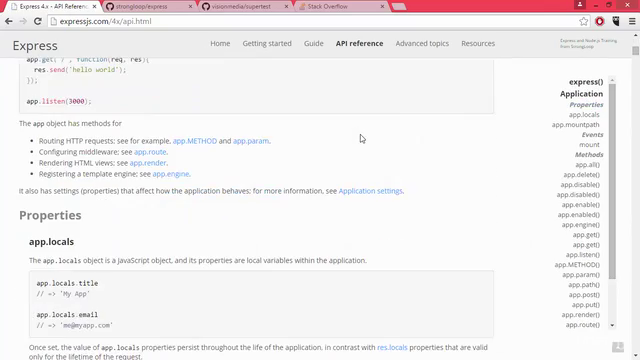Open the Resources nav item

478,43
